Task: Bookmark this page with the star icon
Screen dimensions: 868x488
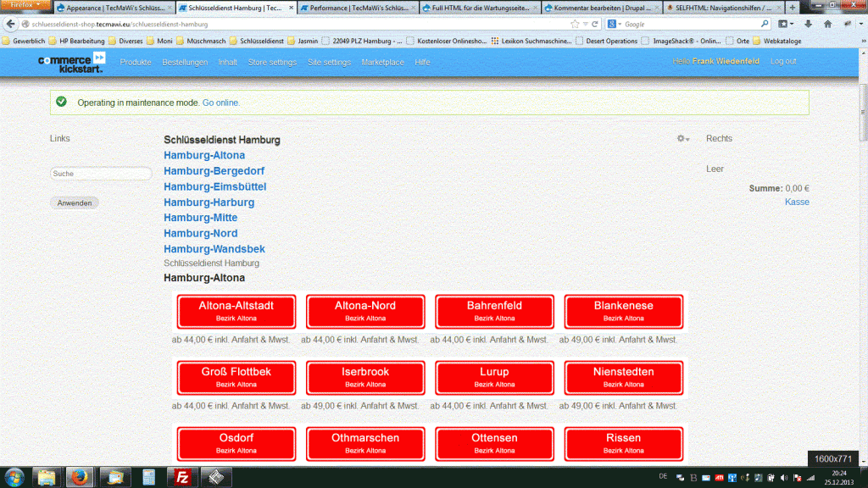Action: tap(575, 24)
